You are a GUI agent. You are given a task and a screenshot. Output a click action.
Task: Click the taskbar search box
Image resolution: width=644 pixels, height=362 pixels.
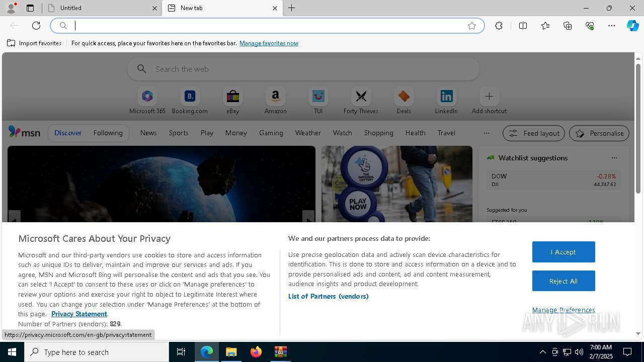coord(97,352)
